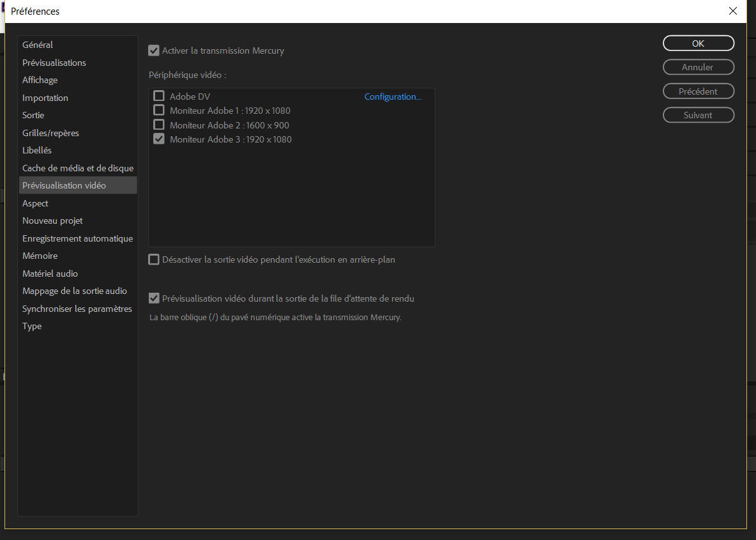756x540 pixels.
Task: Select the Prévisualisation vidéo category
Action: click(x=78, y=185)
